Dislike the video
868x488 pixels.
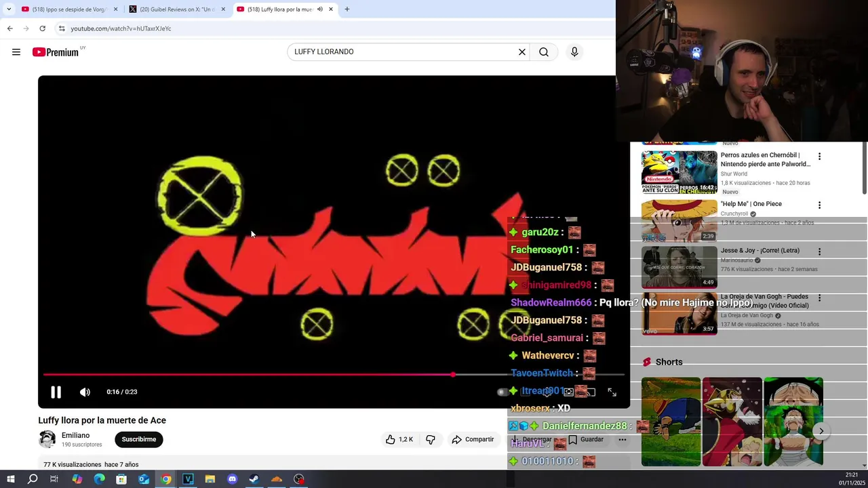430,439
